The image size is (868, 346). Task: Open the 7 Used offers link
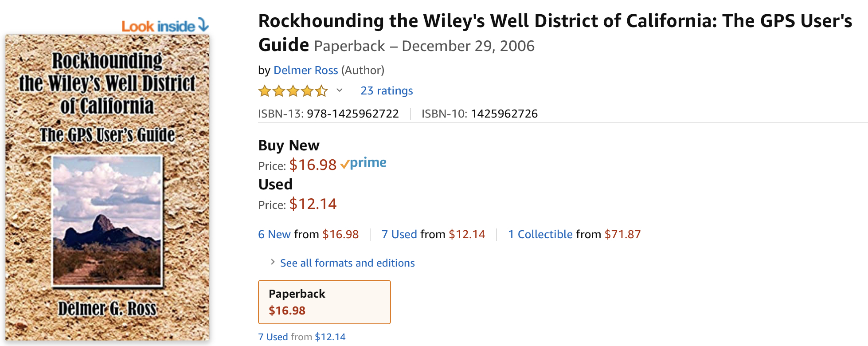pos(399,234)
